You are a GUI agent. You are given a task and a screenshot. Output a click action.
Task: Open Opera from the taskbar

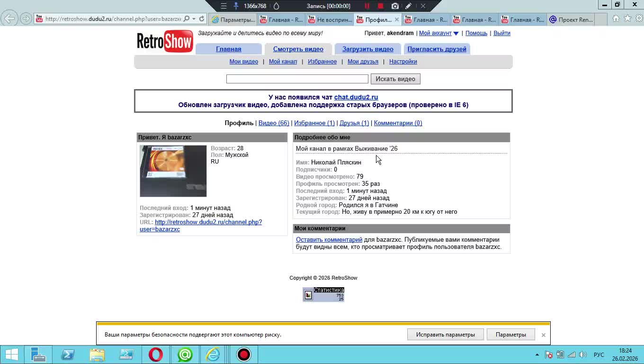(x=156, y=355)
